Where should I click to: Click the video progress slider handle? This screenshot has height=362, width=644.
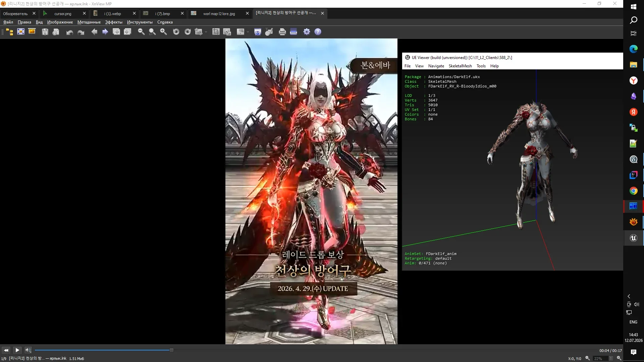pyautogui.click(x=171, y=350)
